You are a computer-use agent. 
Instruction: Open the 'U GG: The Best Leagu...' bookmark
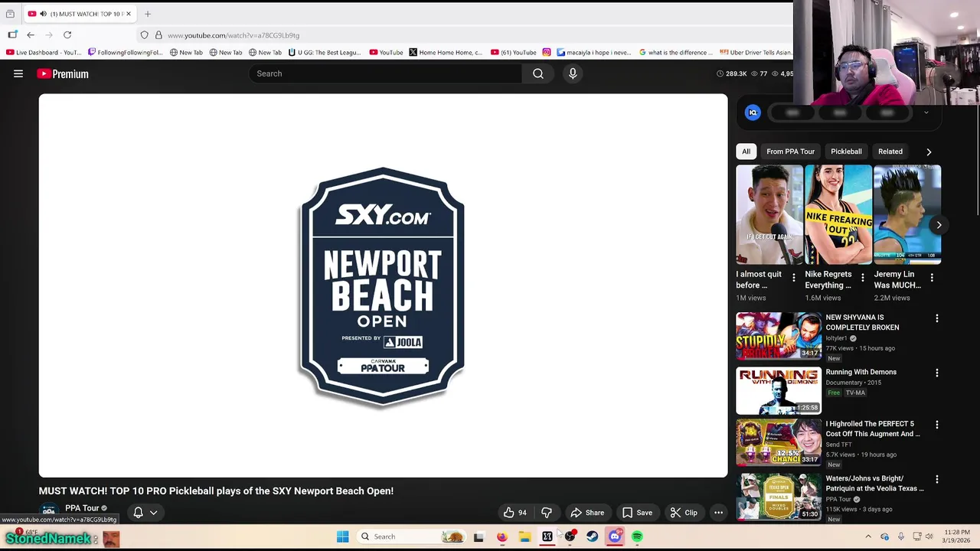point(324,52)
